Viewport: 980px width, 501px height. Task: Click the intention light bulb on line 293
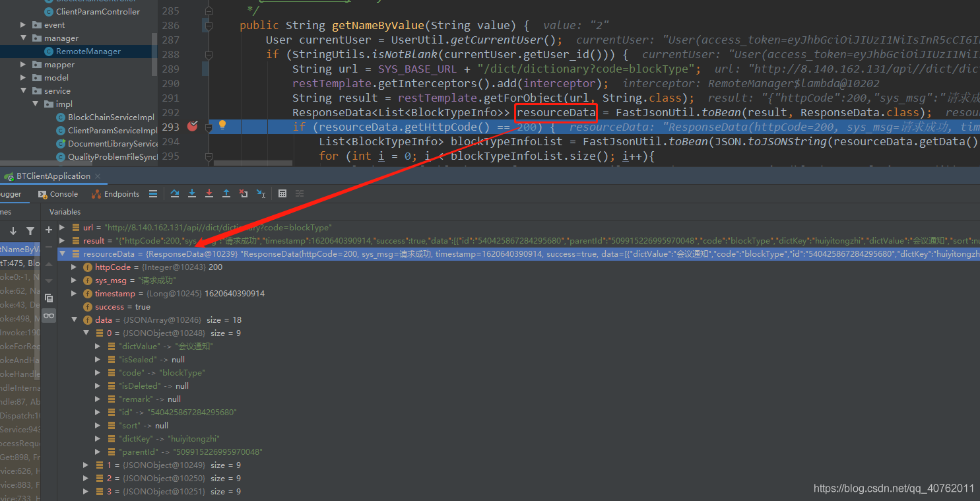click(222, 125)
